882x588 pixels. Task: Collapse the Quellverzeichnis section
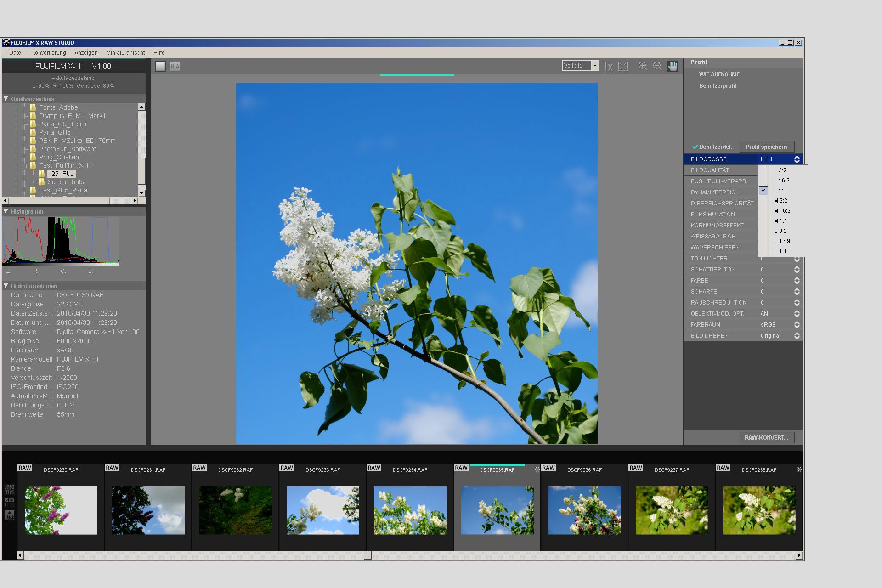tap(6, 99)
